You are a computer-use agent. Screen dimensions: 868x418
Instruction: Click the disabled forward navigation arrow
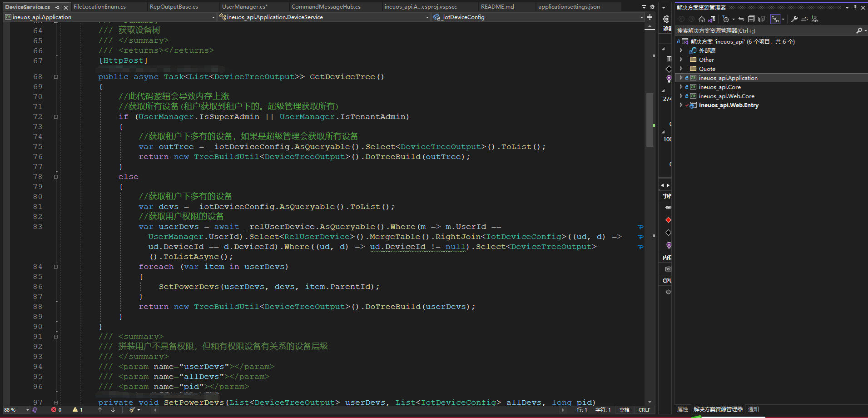click(691, 19)
